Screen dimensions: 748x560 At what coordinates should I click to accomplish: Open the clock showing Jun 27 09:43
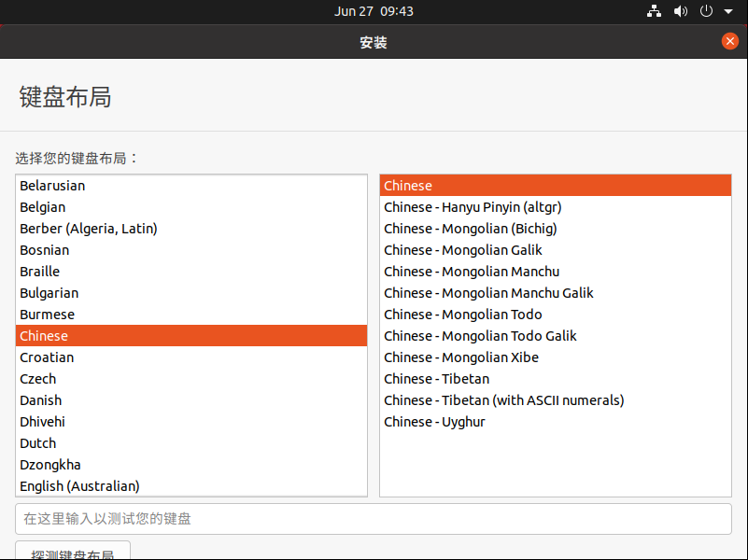pos(374,11)
